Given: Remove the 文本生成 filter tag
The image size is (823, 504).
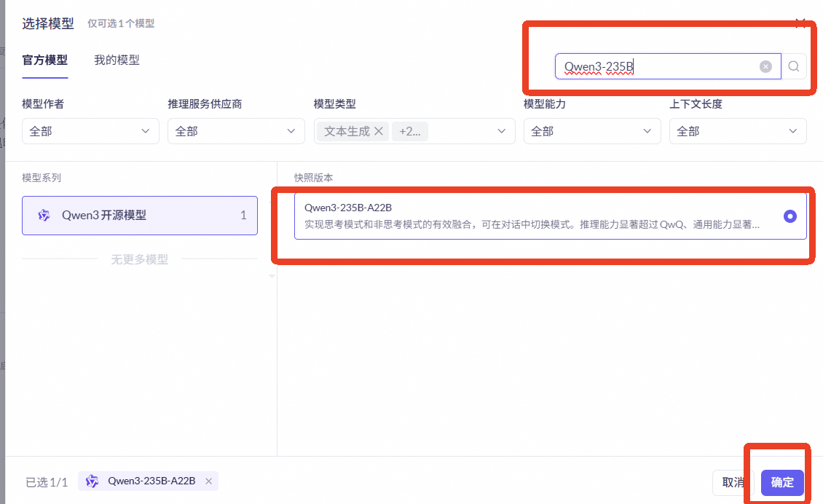Looking at the screenshot, I should pos(379,131).
